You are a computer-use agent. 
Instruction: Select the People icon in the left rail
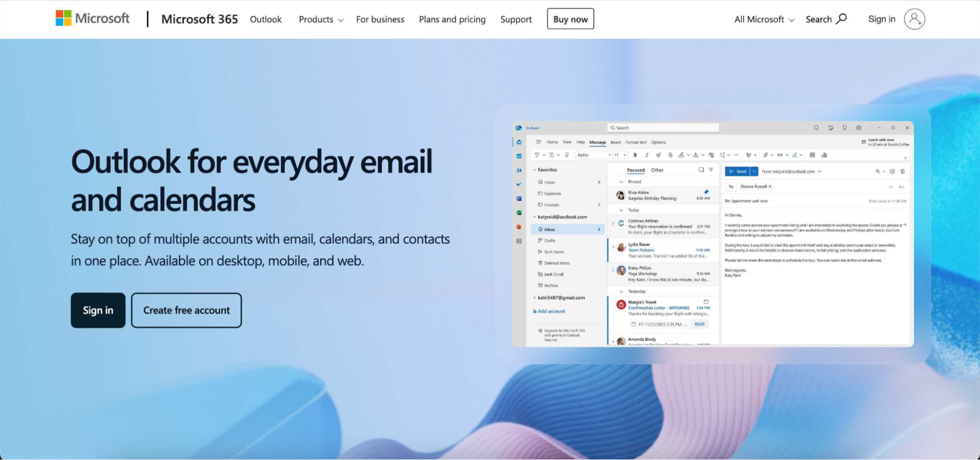pyautogui.click(x=518, y=170)
